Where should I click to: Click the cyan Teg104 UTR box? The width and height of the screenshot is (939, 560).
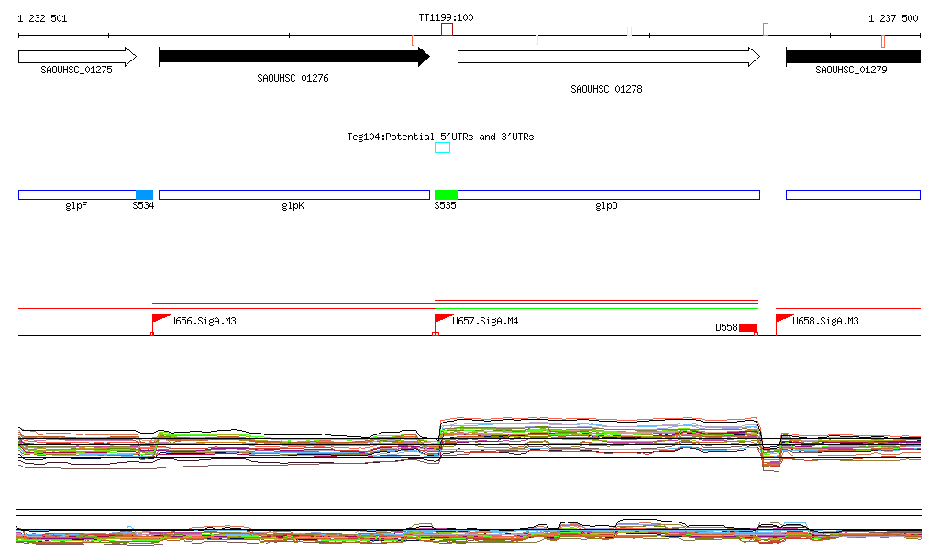point(442,148)
